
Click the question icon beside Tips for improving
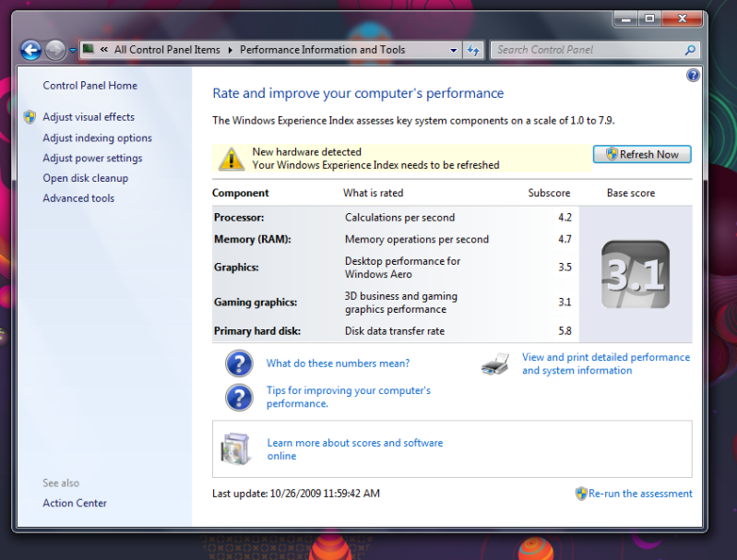tap(239, 398)
